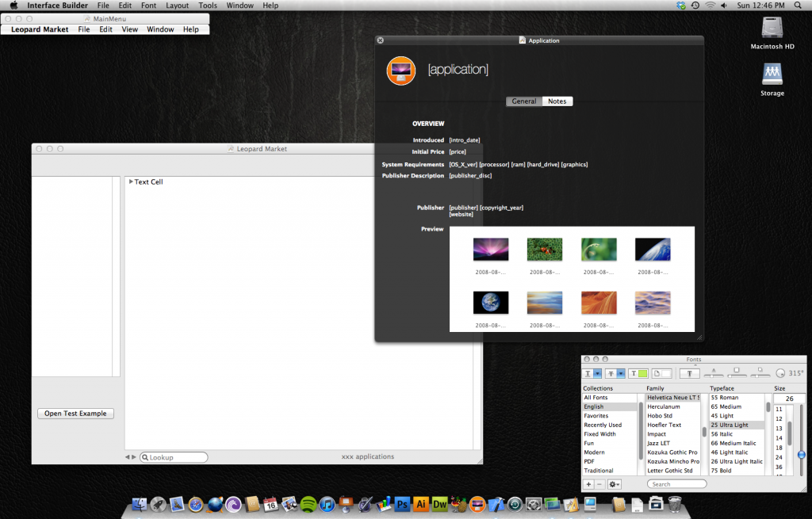Viewport: 812px width, 519px height.
Task: Open Spotlight search in menu bar
Action: click(x=798, y=6)
